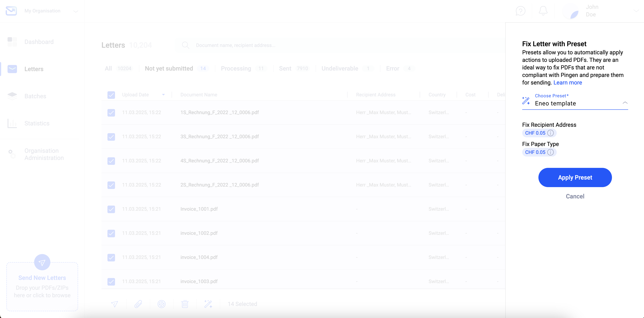Screen dimensions: 644x318
Task: Click Send New Letters text
Action: coord(42,278)
